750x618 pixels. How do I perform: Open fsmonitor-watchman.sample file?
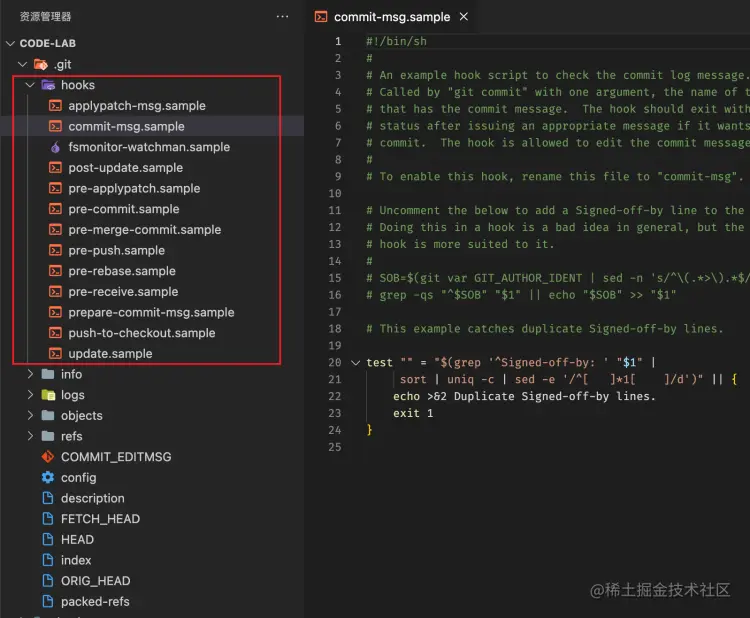point(149,147)
